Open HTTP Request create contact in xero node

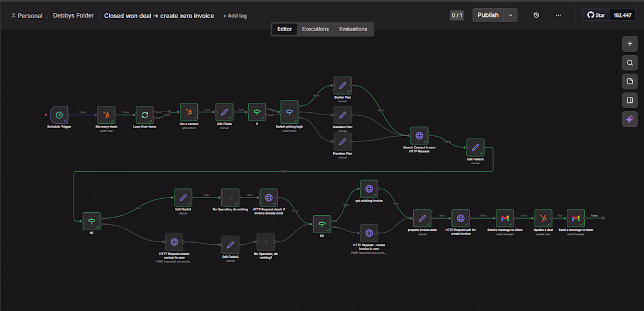(174, 242)
